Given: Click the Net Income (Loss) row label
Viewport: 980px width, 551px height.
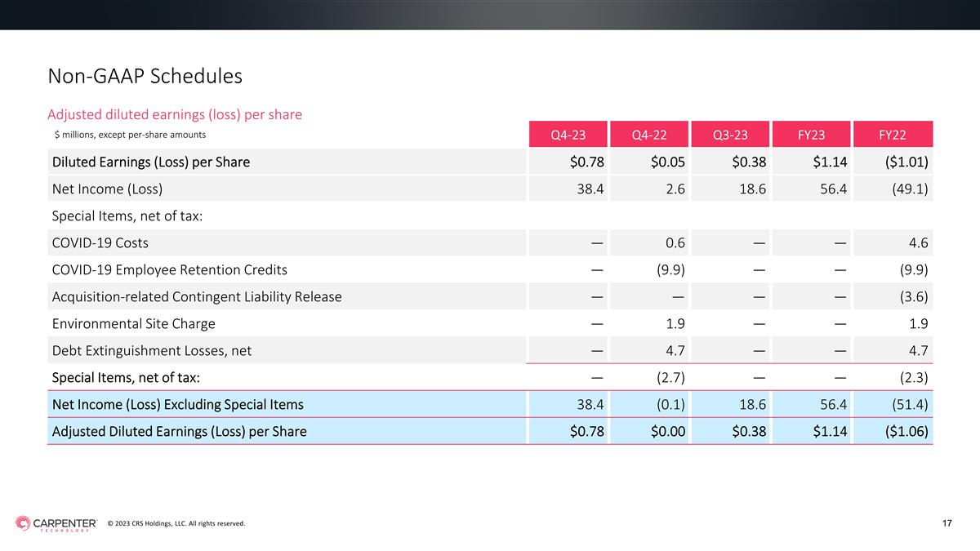Looking at the screenshot, I should click(x=107, y=189).
